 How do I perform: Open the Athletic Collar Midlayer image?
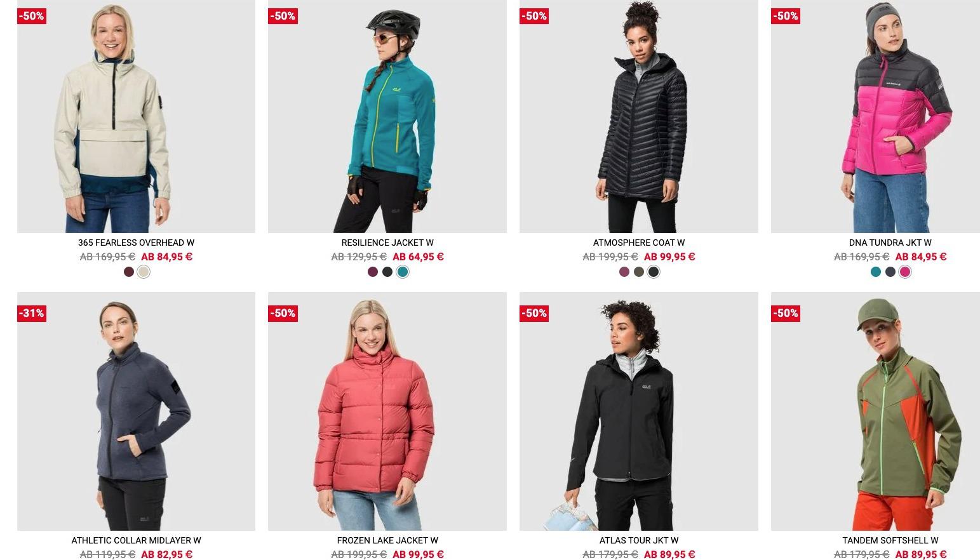(136, 411)
